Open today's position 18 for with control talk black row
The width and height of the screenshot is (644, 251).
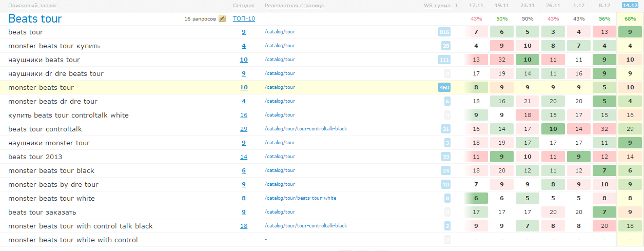pyautogui.click(x=244, y=226)
